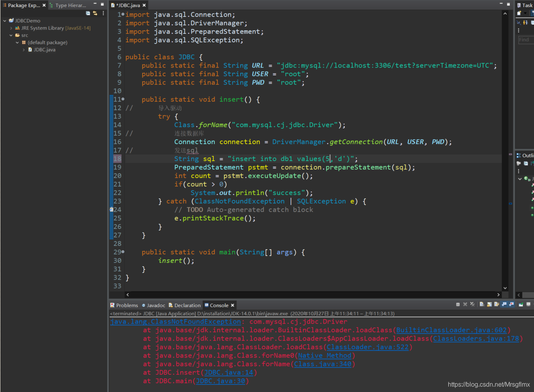This screenshot has height=392, width=534.
Task: Open the Problems tab
Action: pyautogui.click(x=124, y=305)
